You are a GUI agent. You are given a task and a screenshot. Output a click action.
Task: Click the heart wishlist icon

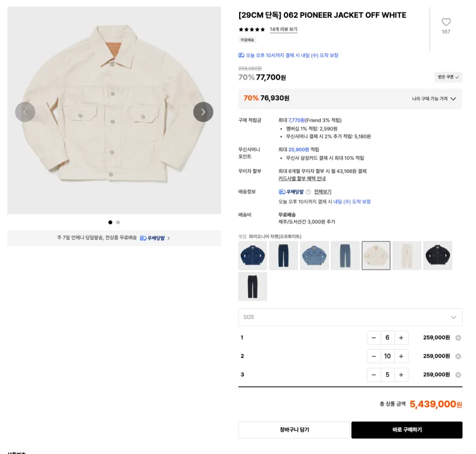tap(446, 22)
